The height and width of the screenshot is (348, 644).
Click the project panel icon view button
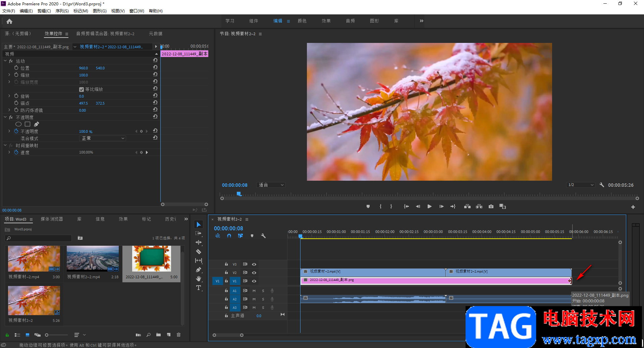pyautogui.click(x=28, y=335)
